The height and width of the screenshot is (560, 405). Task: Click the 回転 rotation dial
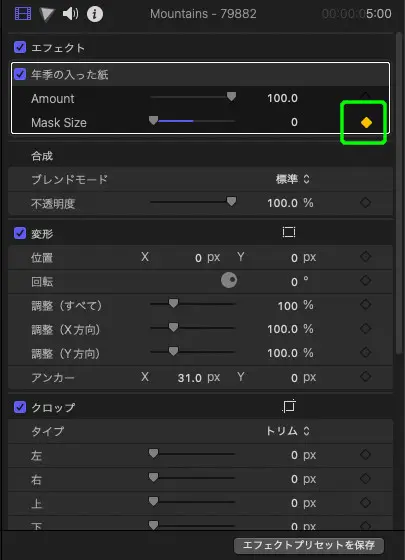click(229, 280)
